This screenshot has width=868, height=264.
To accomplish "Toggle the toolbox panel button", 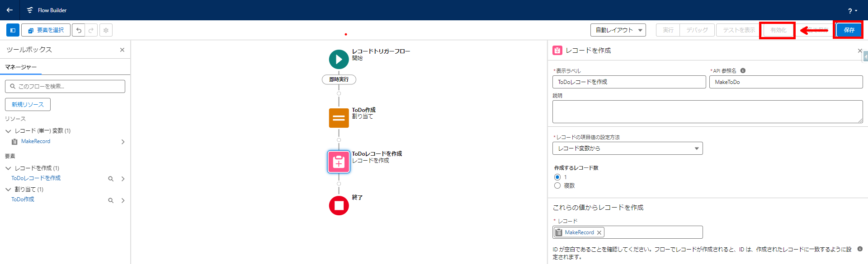I will (x=13, y=30).
